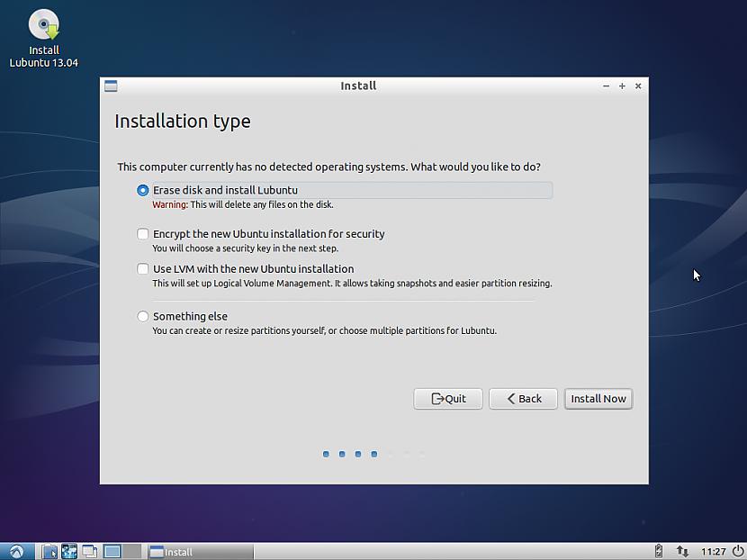This screenshot has width=747, height=560.
Task: Click 'You will choose a security key' text
Action: 246,248
